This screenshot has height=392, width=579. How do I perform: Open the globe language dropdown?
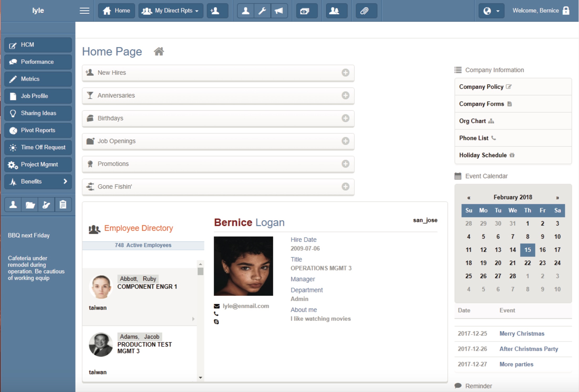(x=491, y=11)
